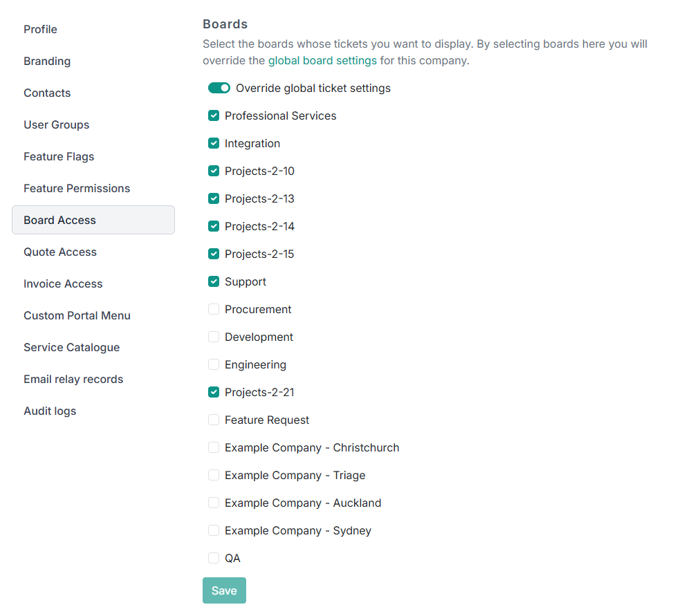Go to the Branding section
This screenshot has height=616, width=686.
(x=47, y=61)
